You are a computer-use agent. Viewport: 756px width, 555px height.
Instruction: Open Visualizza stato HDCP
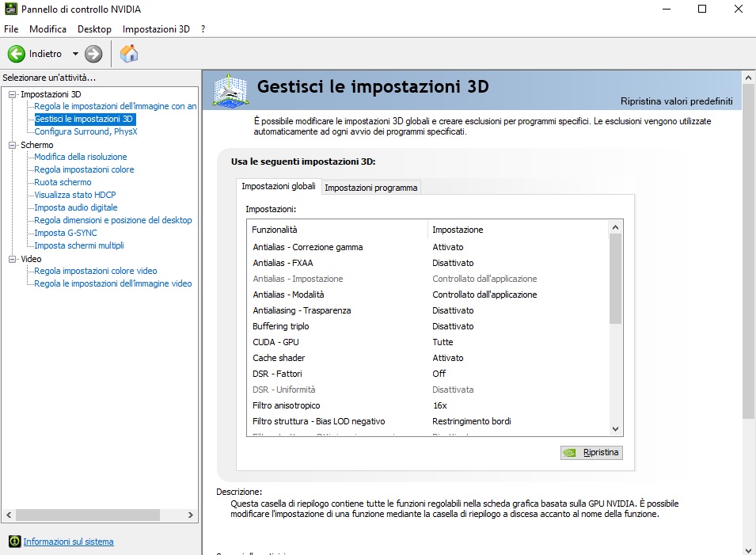74,195
